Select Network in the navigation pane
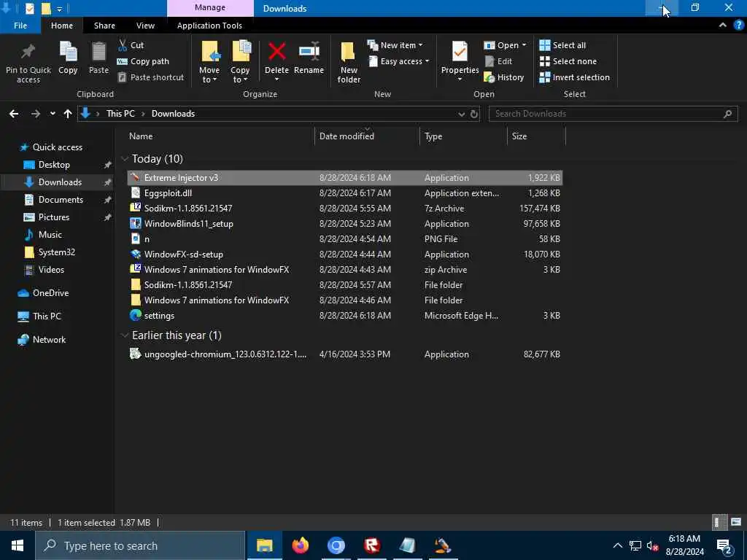This screenshot has width=747, height=560. point(49,340)
